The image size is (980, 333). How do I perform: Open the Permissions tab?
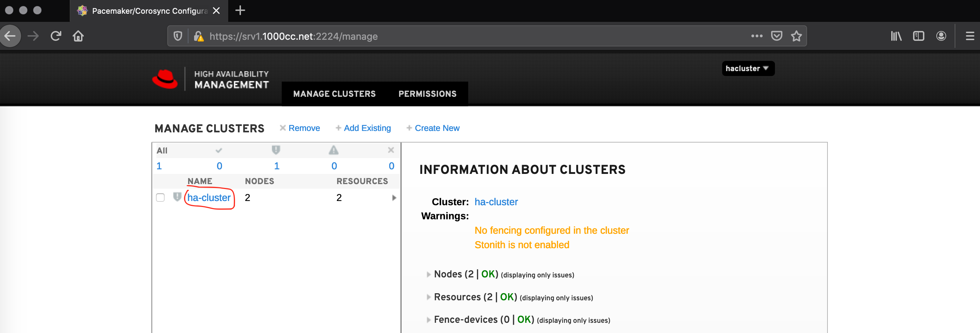[427, 94]
